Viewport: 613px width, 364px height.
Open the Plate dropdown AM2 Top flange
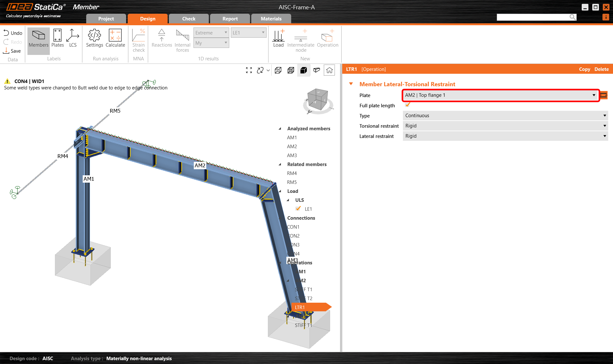point(500,95)
